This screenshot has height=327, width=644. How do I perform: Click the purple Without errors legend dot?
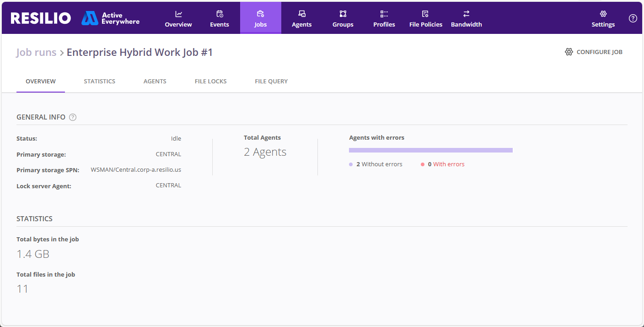point(351,164)
